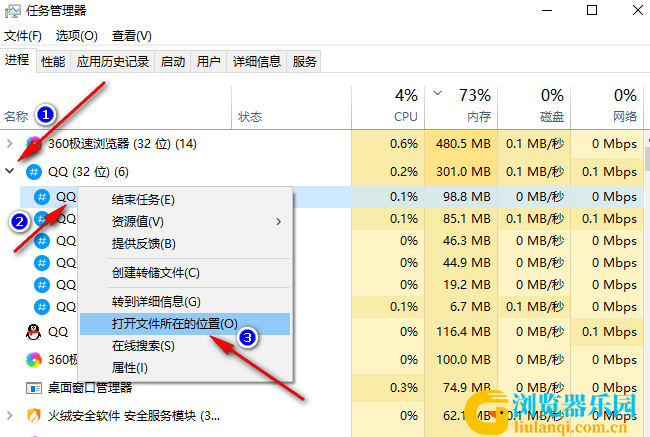The width and height of the screenshot is (650, 437).
Task: Select the 桌面窗口管理器 process row
Action: click(x=175, y=388)
